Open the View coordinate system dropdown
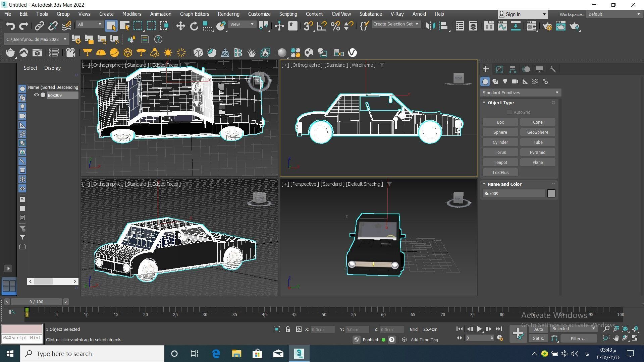Viewport: 644px width, 362px height. point(242,24)
